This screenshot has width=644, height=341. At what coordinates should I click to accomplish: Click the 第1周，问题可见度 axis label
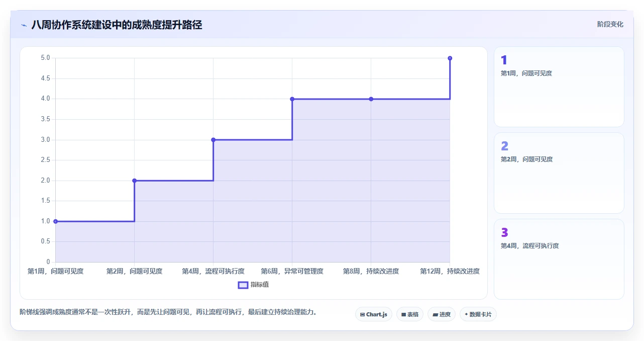pyautogui.click(x=55, y=271)
